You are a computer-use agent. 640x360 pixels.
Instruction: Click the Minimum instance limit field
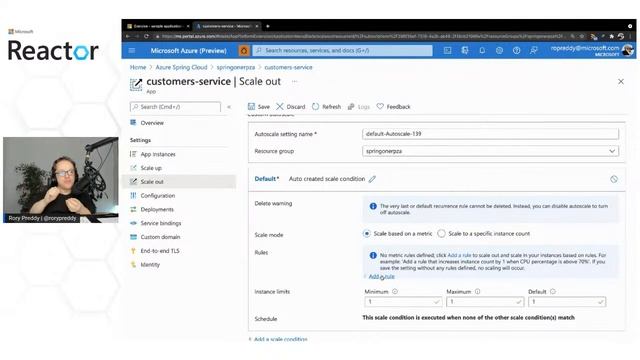tap(403, 302)
